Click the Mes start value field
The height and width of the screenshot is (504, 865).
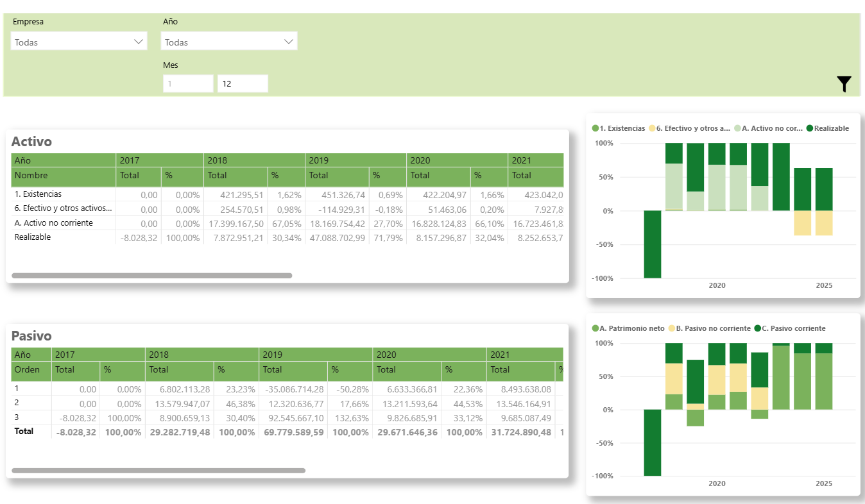pyautogui.click(x=187, y=84)
